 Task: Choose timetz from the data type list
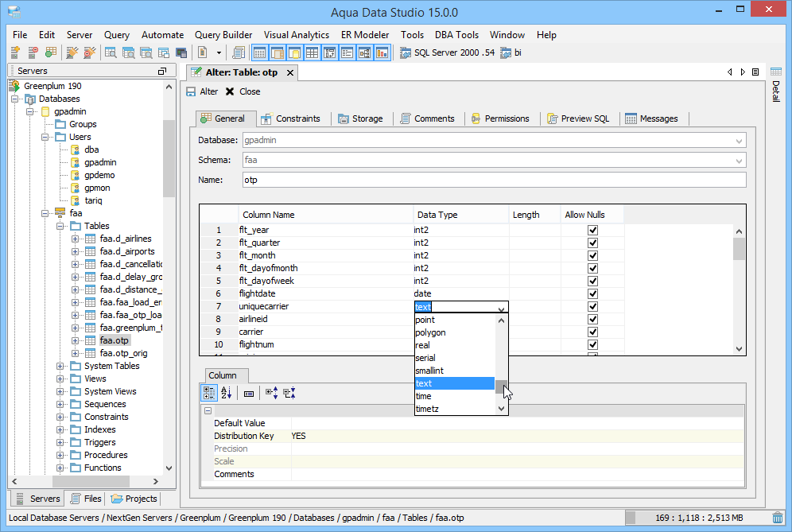coord(455,409)
